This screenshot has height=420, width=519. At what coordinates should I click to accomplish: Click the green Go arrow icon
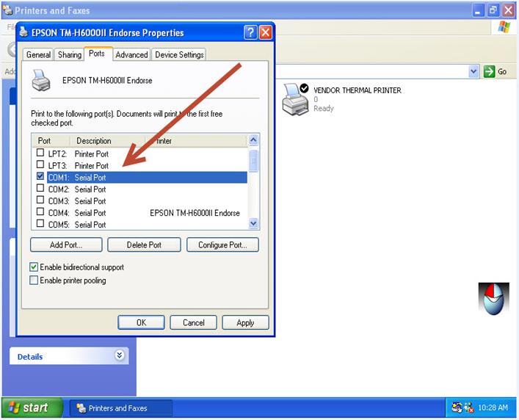(x=489, y=71)
